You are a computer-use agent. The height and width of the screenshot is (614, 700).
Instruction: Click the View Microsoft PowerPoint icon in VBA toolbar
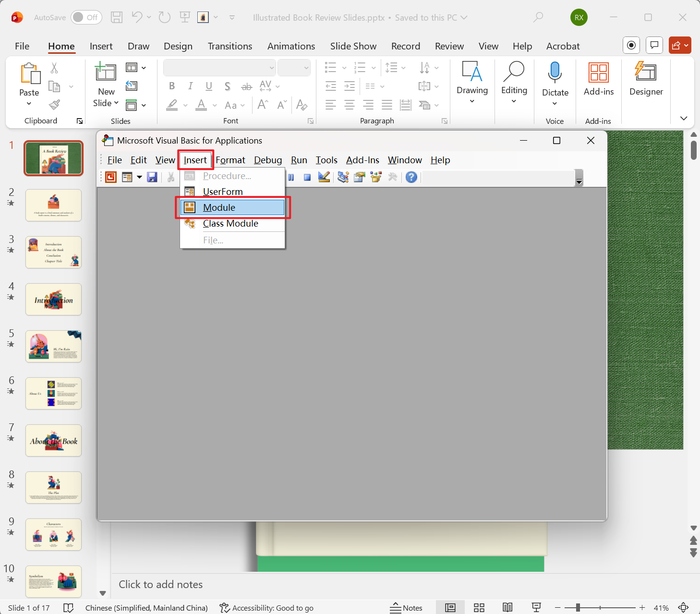coord(111,177)
